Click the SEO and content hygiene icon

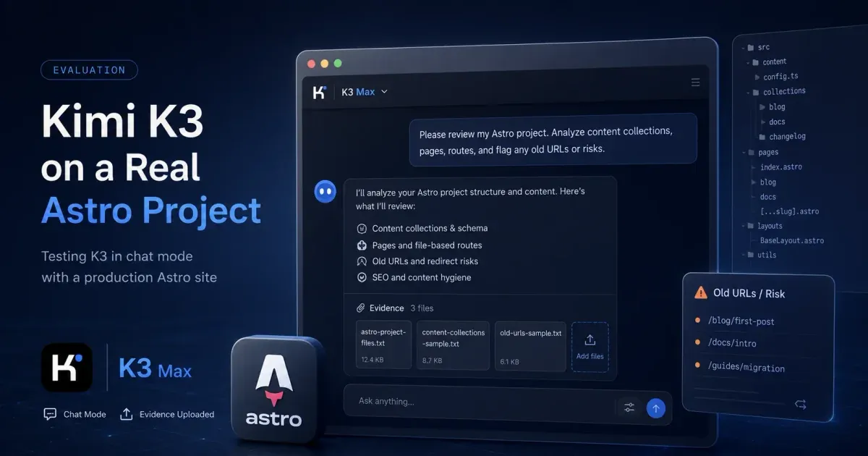[x=362, y=277]
